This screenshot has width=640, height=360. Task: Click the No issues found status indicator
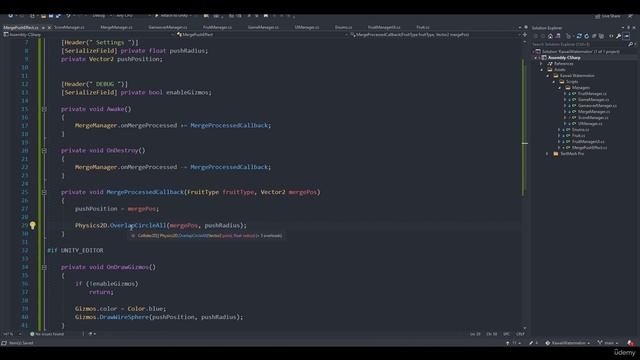pyautogui.click(x=47, y=334)
